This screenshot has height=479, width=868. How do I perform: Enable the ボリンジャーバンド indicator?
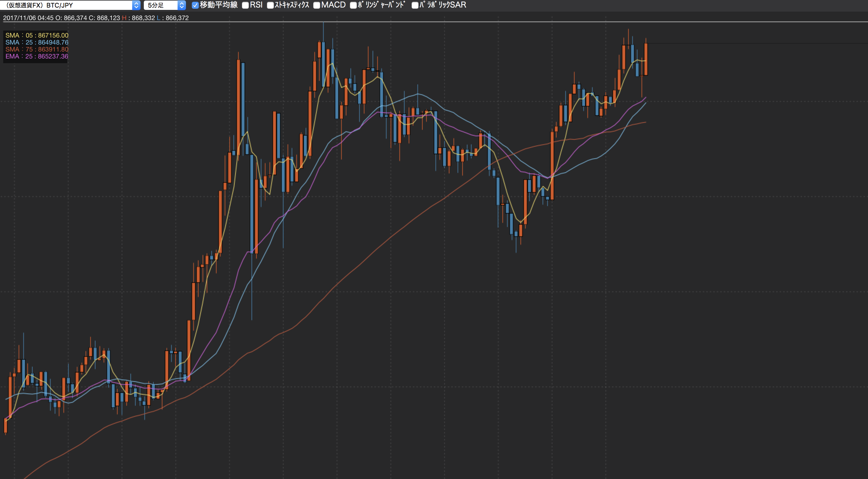click(x=353, y=5)
